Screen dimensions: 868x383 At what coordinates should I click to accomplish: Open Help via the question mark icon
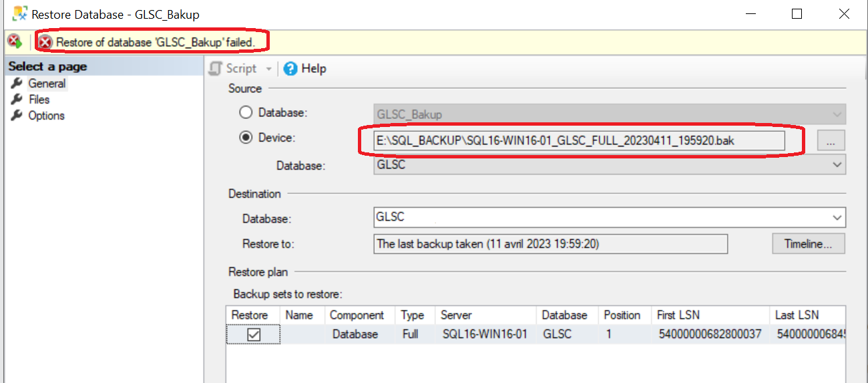pyautogui.click(x=290, y=68)
